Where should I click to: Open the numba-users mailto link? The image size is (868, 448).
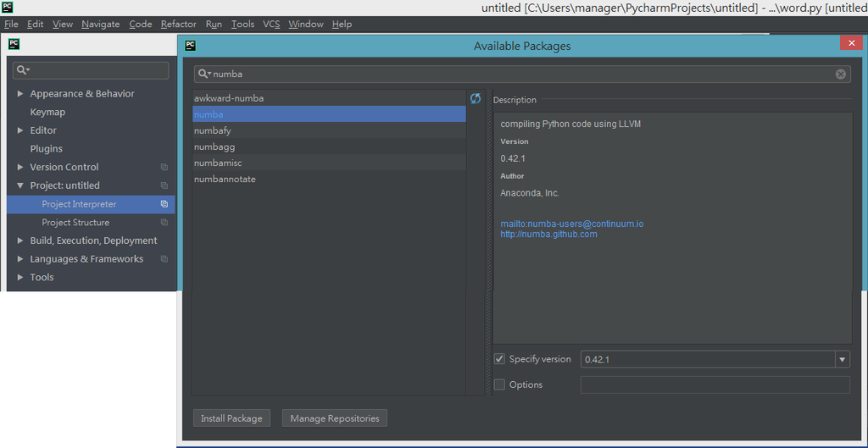[572, 224]
